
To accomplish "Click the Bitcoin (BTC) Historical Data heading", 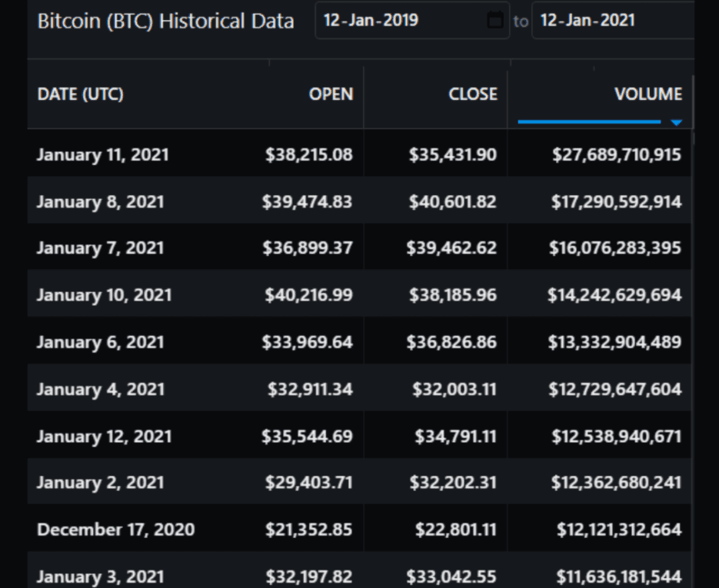I will [165, 21].
